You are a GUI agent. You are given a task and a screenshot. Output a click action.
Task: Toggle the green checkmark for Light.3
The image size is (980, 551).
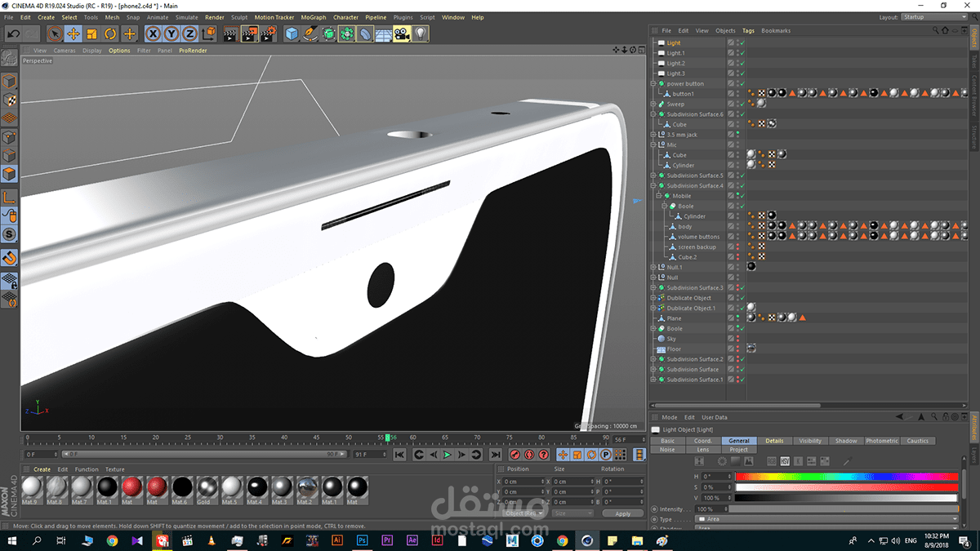(x=742, y=73)
